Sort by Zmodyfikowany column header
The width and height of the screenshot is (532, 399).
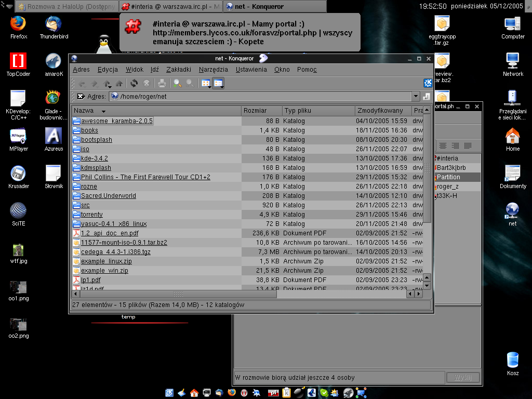point(383,111)
